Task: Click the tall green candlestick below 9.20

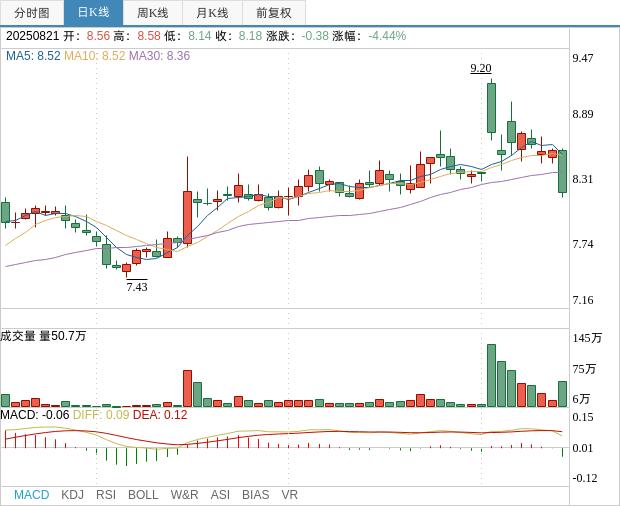Action: [491, 108]
